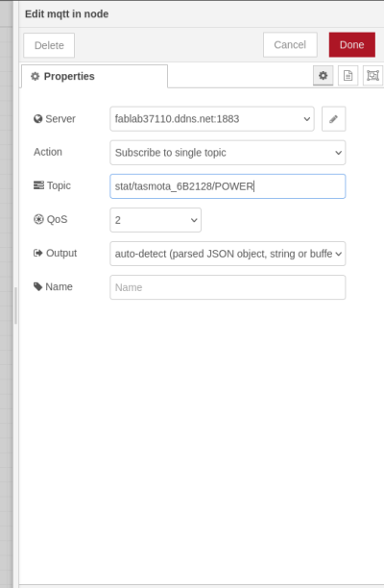This screenshot has height=588, width=384.
Task: Open the QoS dropdown showing 2
Action: pos(156,220)
